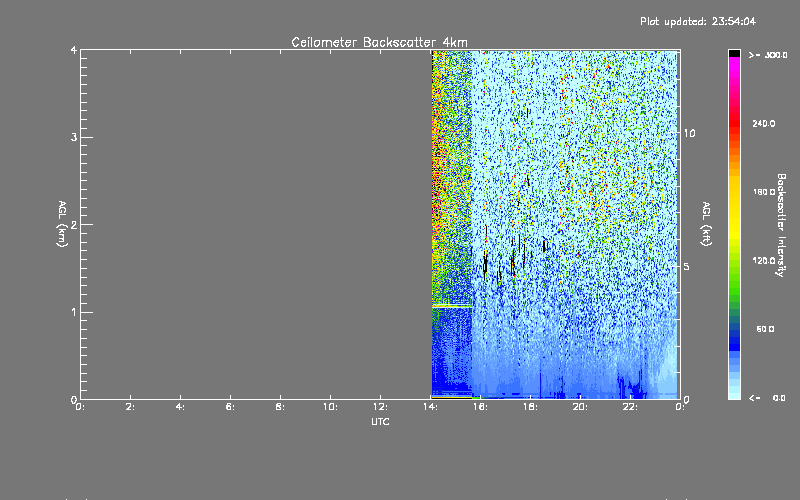Click the black top swatch of colorbar
Screen dimensions: 800x500
click(734, 53)
